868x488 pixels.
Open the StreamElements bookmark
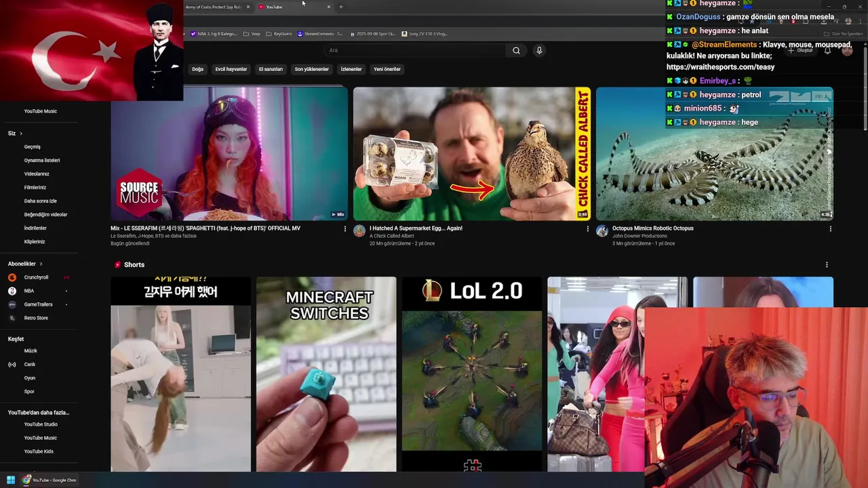click(x=320, y=33)
